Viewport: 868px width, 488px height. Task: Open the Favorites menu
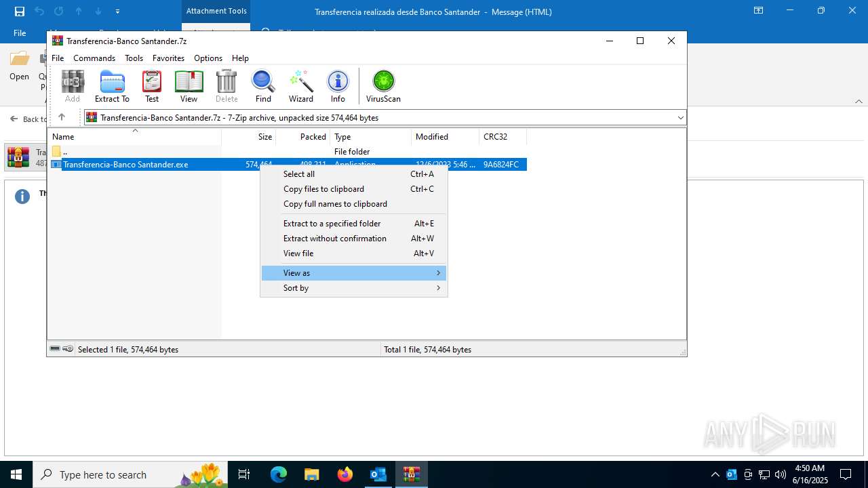pyautogui.click(x=168, y=58)
